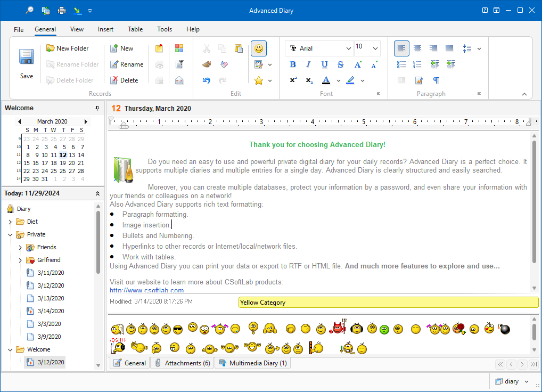542x392 pixels.
Task: Expand the Girlfriend folder in the tree
Action: [x=20, y=260]
